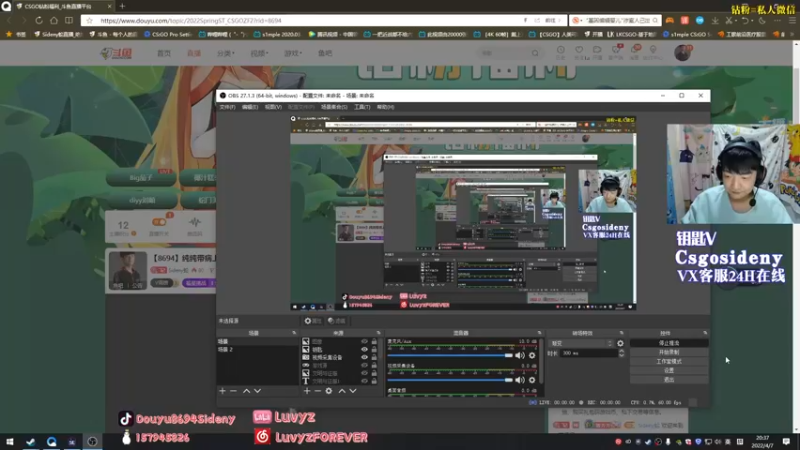Enable 工作室模式 studio mode

click(x=669, y=362)
